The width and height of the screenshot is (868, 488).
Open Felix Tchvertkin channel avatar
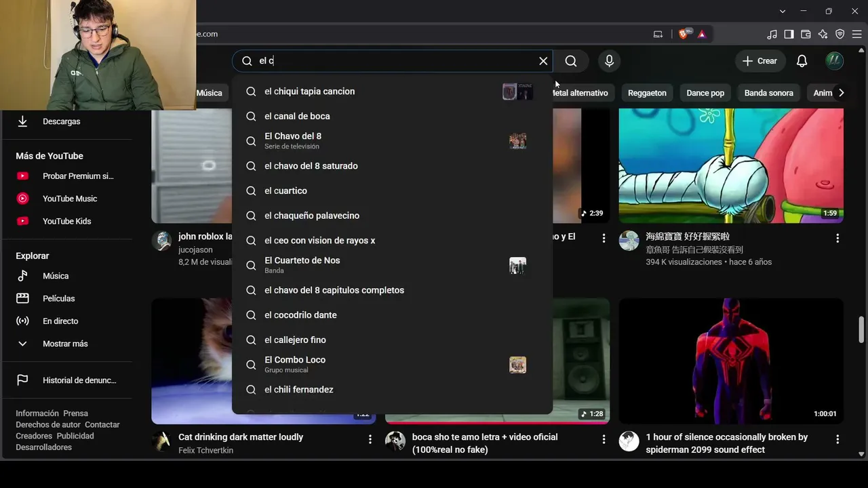161,441
